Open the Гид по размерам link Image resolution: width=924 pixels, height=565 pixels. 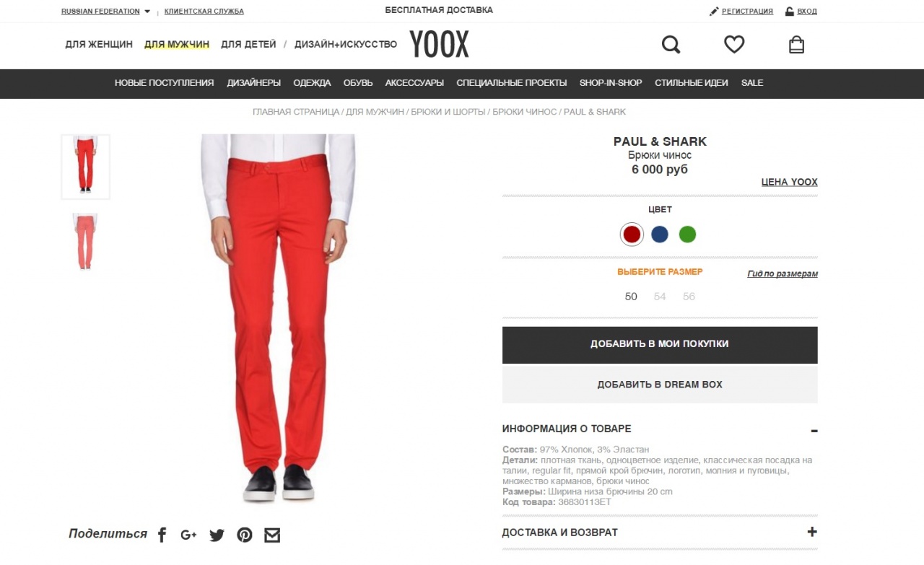(x=783, y=274)
